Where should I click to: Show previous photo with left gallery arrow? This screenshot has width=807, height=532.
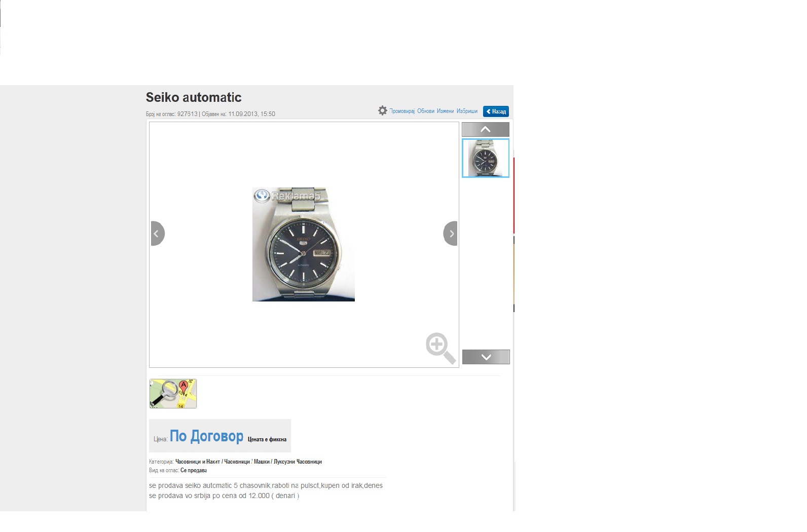click(158, 234)
